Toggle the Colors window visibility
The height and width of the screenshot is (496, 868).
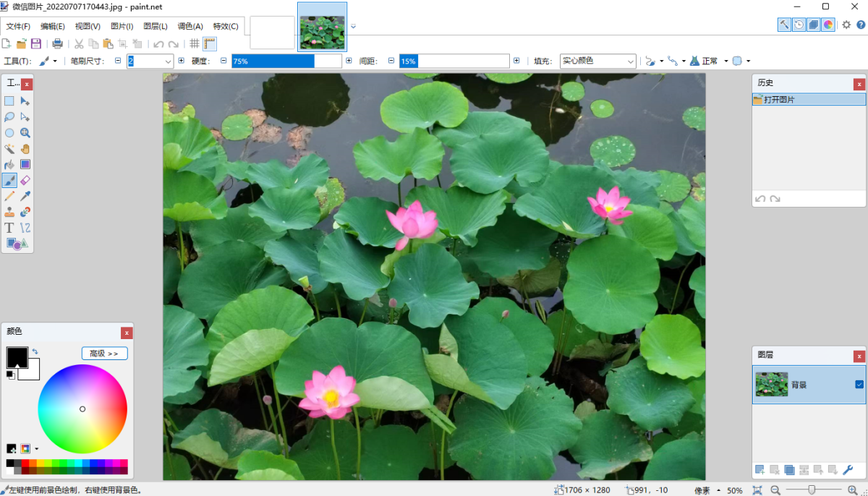pyautogui.click(x=827, y=24)
